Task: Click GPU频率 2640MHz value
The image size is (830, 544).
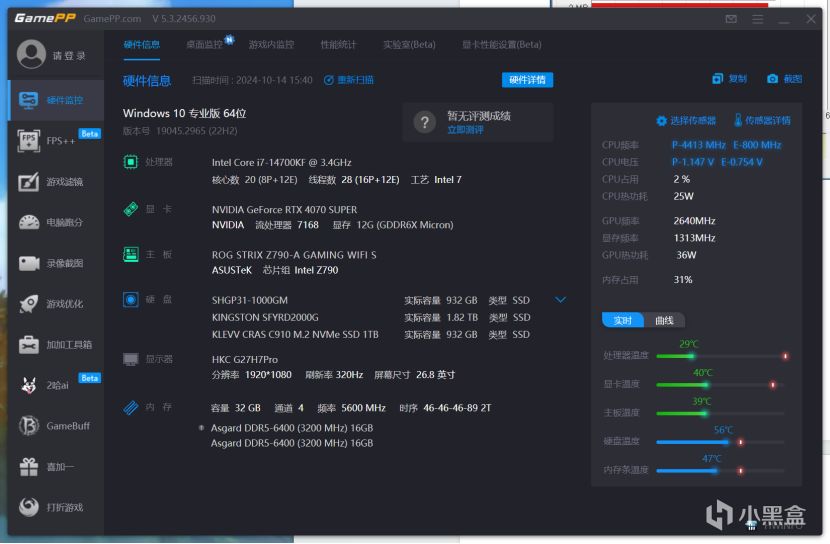Action: tap(694, 221)
